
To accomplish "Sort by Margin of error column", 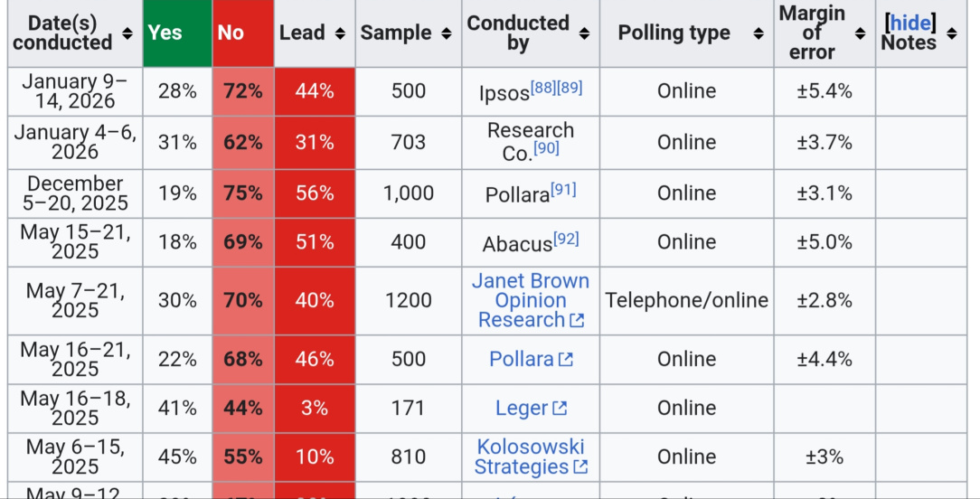I will tap(860, 33).
